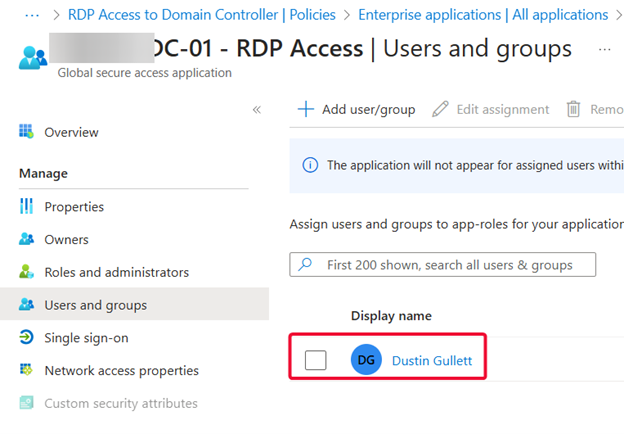Go to the Owners page
624x434 pixels.
point(66,239)
